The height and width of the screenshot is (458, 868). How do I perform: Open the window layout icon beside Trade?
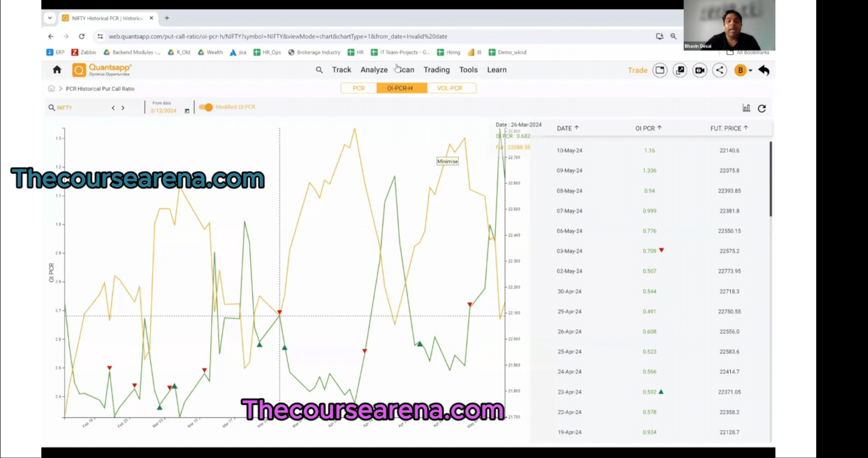coord(660,70)
